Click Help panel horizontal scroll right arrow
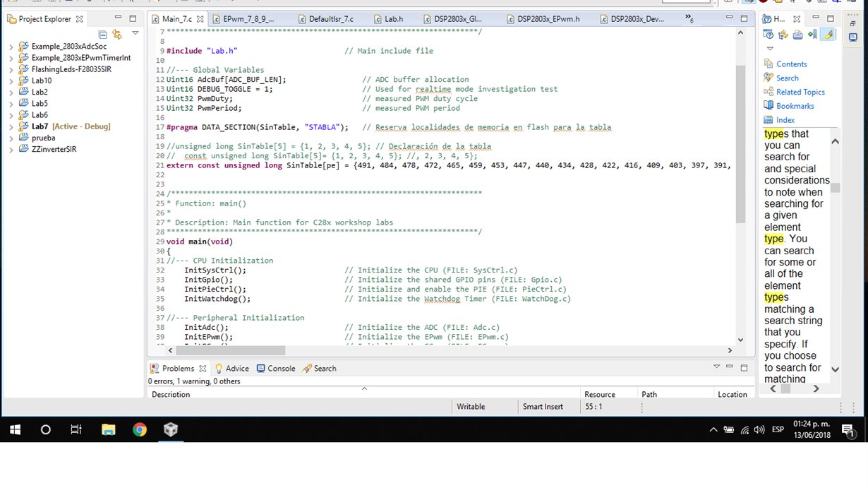This screenshot has height=488, width=868. click(816, 388)
